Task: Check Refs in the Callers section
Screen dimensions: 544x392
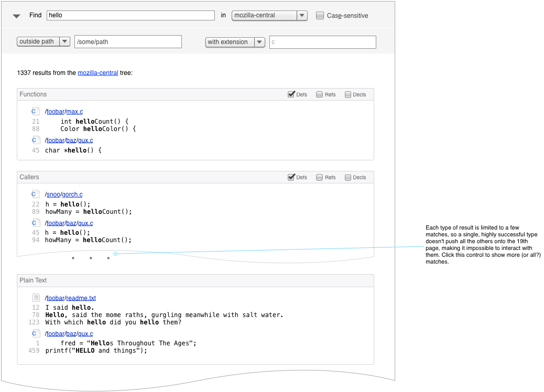Action: pos(319,177)
